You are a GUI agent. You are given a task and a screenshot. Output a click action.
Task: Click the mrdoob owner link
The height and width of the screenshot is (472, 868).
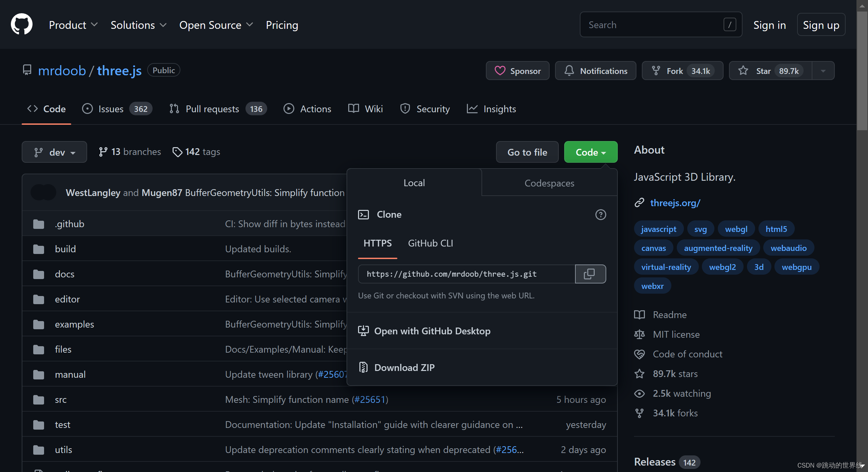click(62, 71)
